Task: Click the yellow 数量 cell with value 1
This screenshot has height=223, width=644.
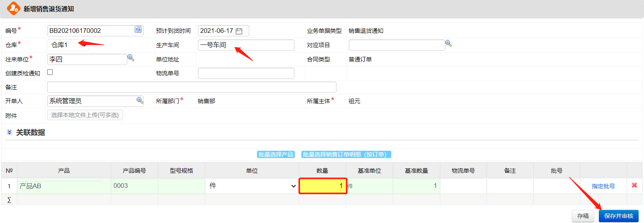Action: [x=323, y=186]
